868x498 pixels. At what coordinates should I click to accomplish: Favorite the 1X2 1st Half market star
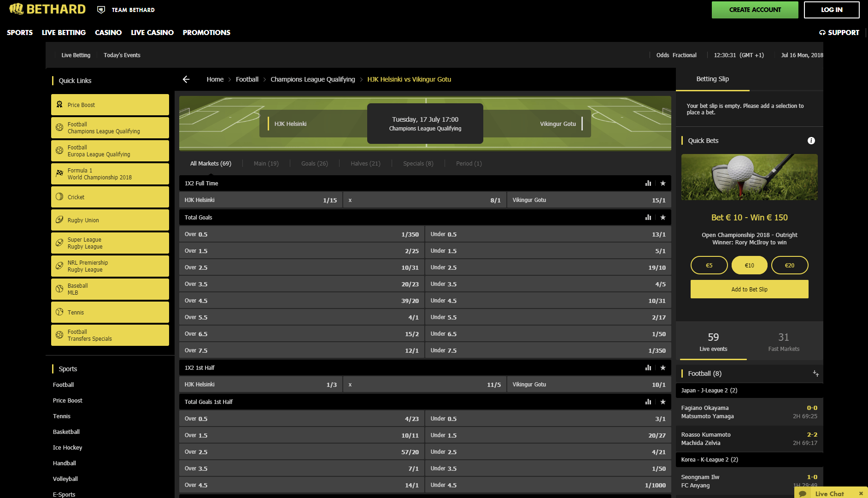663,368
